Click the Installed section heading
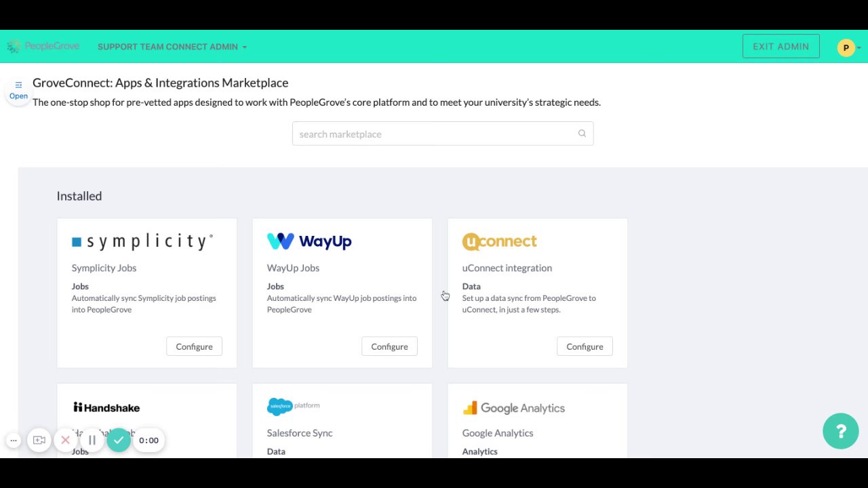Screen dimensions: 868x488 coord(79,196)
